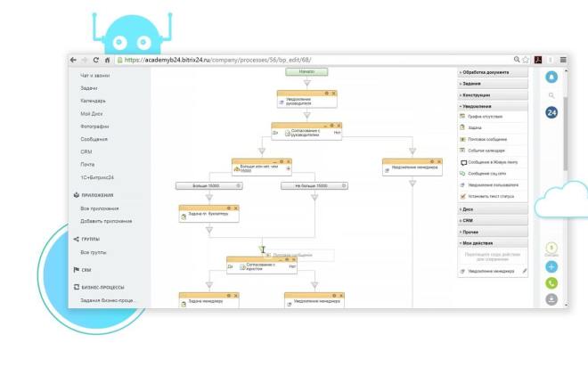Click the pencil icon next to 'Уведомление менеджера' in Мои действия
The image size is (588, 392).
pyautogui.click(x=525, y=271)
